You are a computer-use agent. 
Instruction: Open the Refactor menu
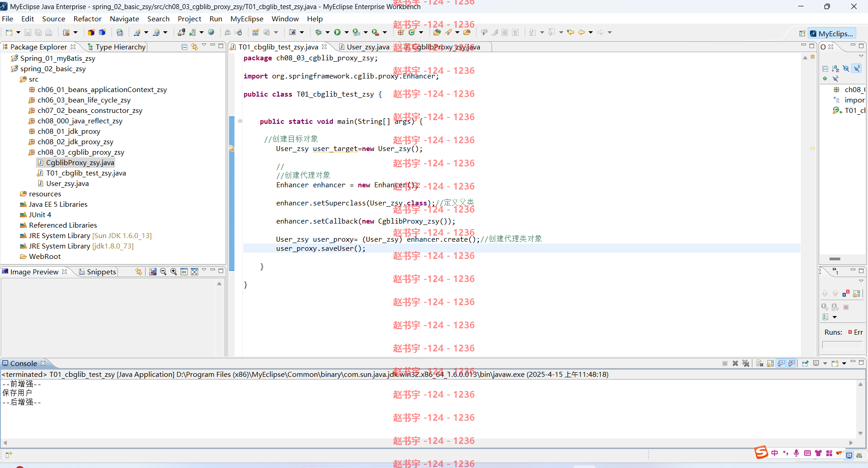pyautogui.click(x=88, y=19)
